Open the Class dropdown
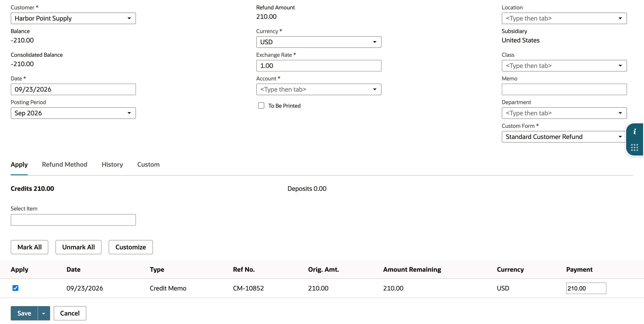Screen dimensions: 644x324 point(564,66)
